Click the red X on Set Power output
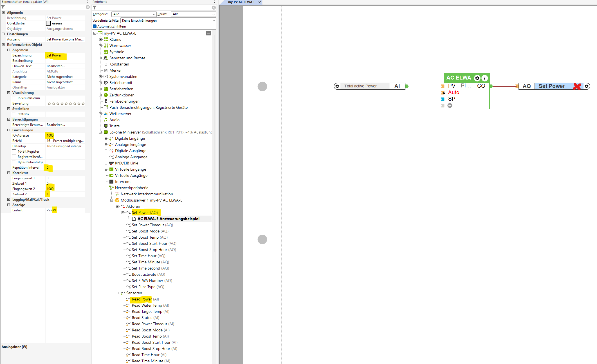 point(577,86)
